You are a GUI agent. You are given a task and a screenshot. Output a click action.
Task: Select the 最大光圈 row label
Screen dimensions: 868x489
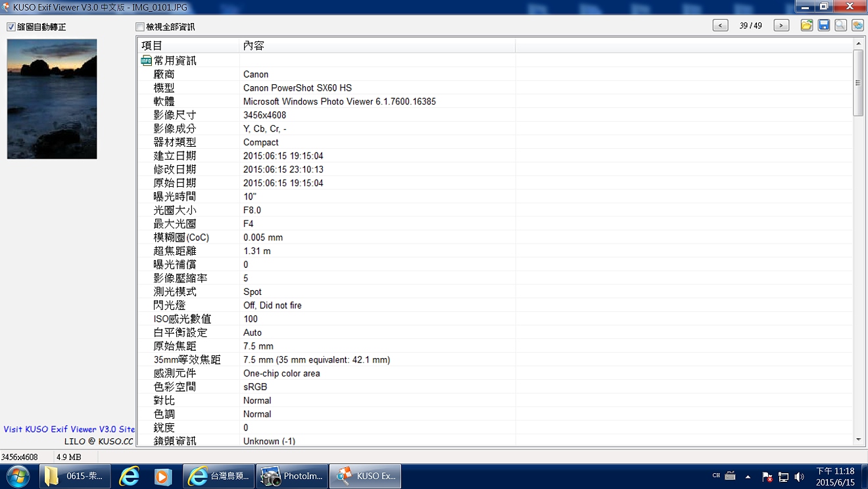[174, 224]
